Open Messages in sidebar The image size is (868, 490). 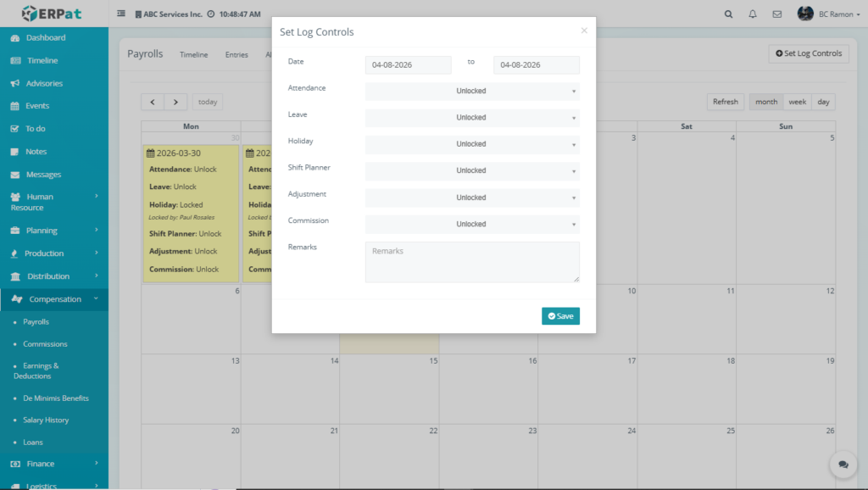pyautogui.click(x=54, y=175)
